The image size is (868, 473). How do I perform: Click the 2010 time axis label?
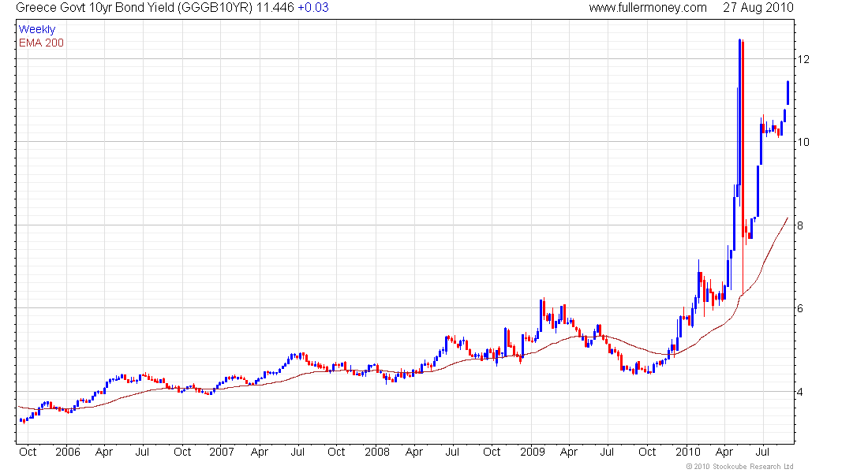687,452
